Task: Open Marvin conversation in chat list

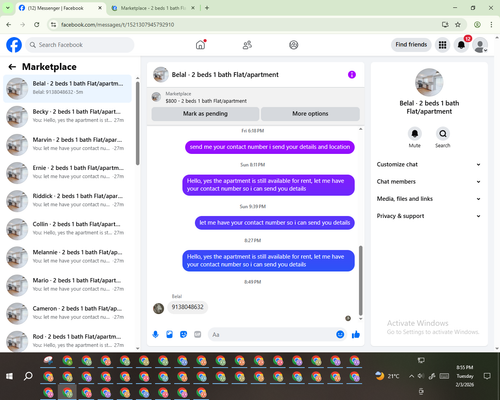Action: [x=67, y=144]
